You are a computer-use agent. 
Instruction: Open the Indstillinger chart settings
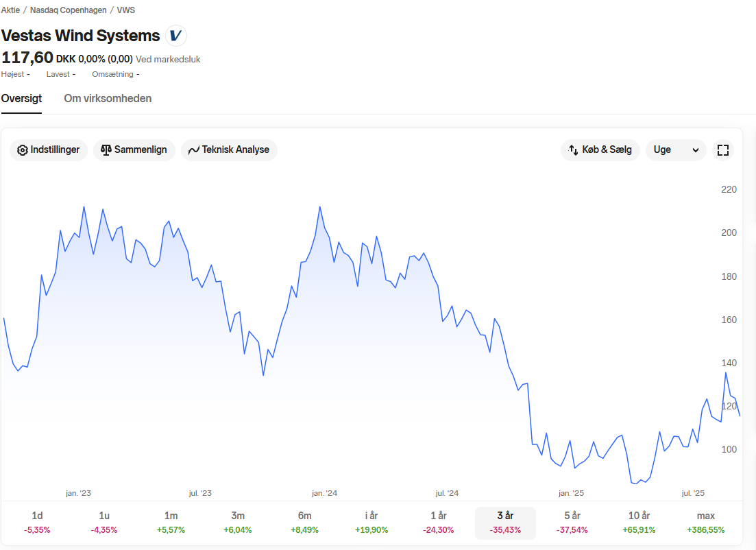48,150
